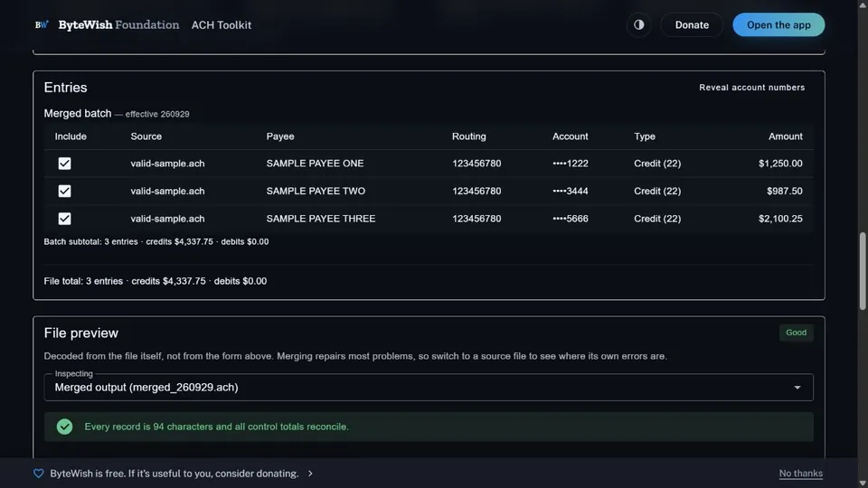Image resolution: width=868 pixels, height=488 pixels.
Task: Click the $2,100.25 amount cell
Action: coord(780,219)
